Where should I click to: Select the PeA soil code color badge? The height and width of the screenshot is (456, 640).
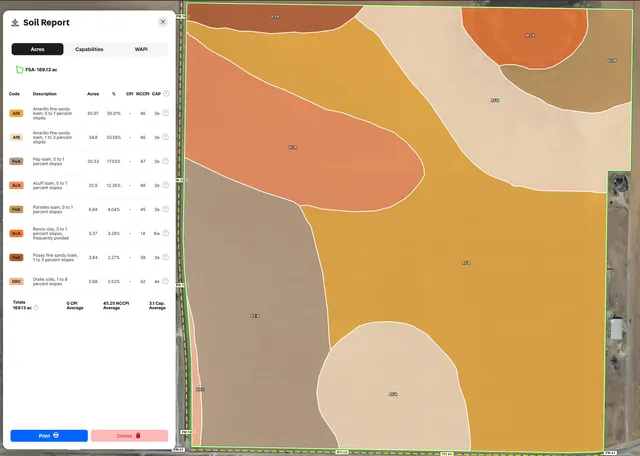[16, 161]
